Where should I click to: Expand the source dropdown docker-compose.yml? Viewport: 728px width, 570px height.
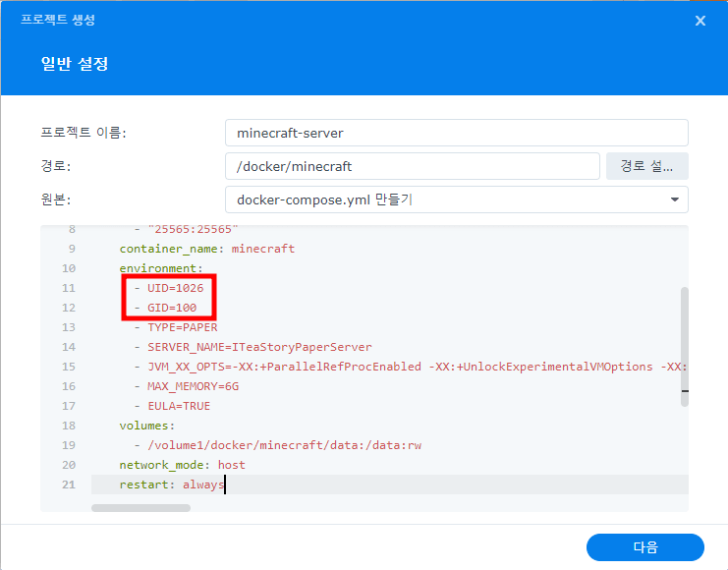coord(457,199)
